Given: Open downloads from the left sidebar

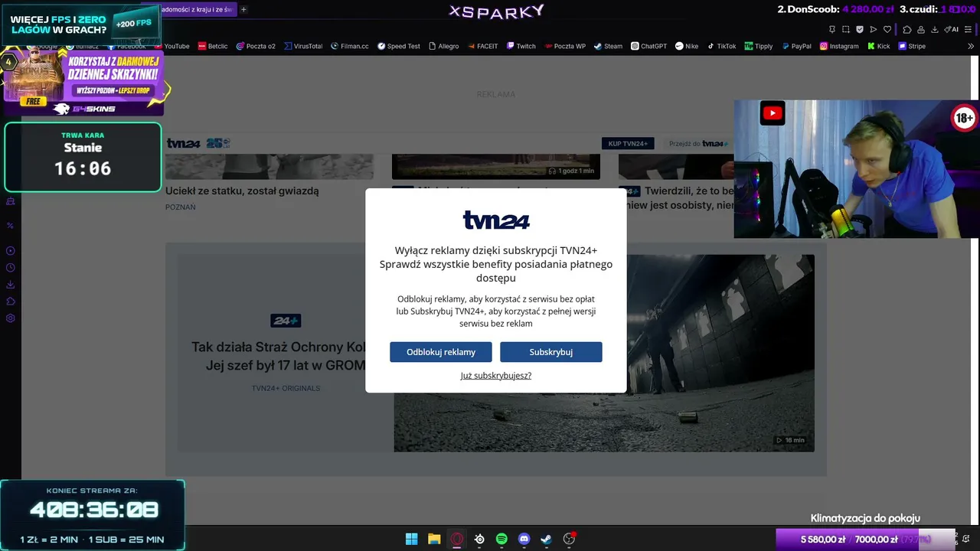Looking at the screenshot, I should point(11,285).
